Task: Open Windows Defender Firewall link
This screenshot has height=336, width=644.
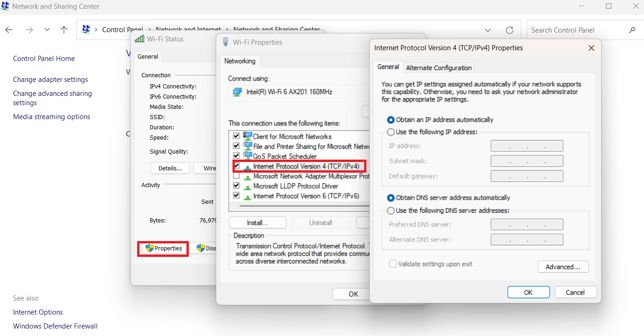Action: click(55, 326)
